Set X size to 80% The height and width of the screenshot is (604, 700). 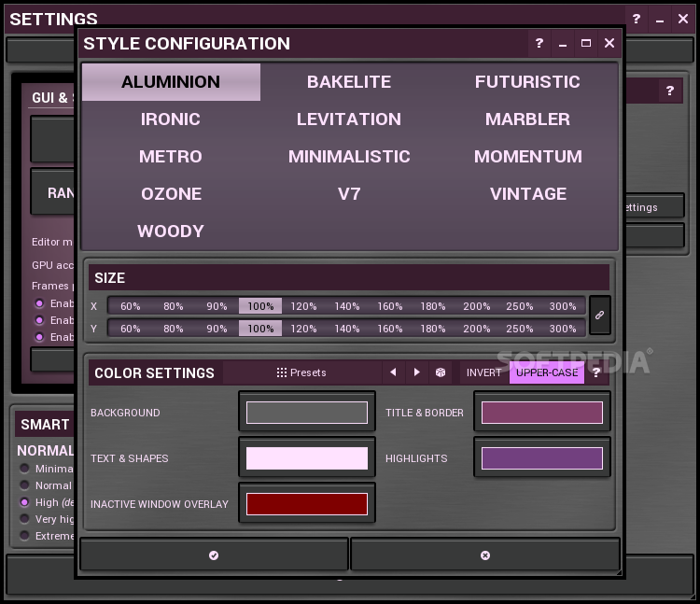(x=174, y=306)
